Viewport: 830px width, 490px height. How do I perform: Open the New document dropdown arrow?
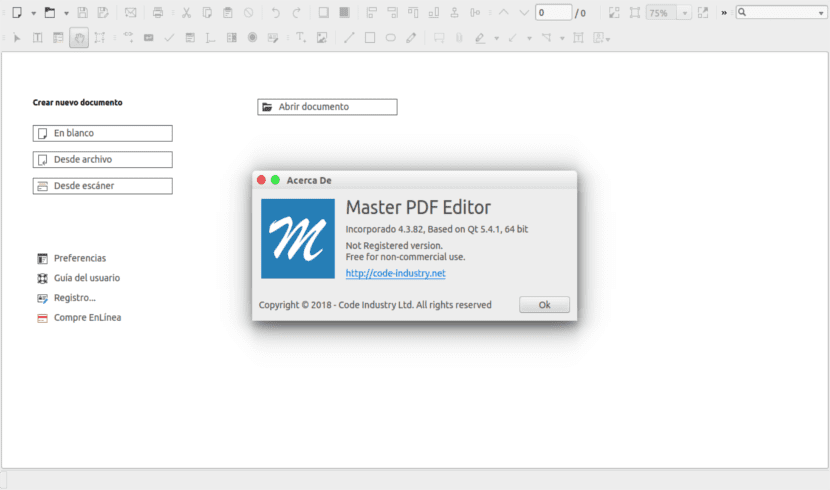[x=33, y=13]
